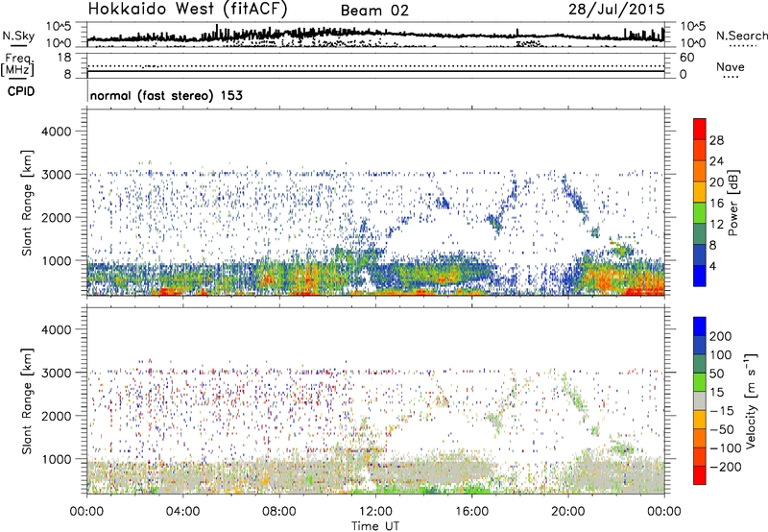The image size is (768, 532).
Task: Click the 'N.Sky' legend label
Action: pyautogui.click(x=18, y=36)
